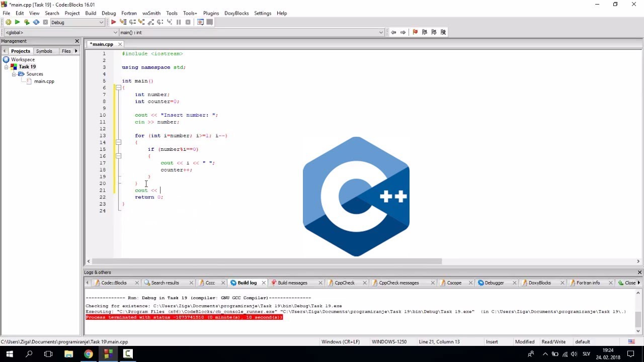Open the Settings menu
Viewport: 644px width, 362px height.
(263, 13)
